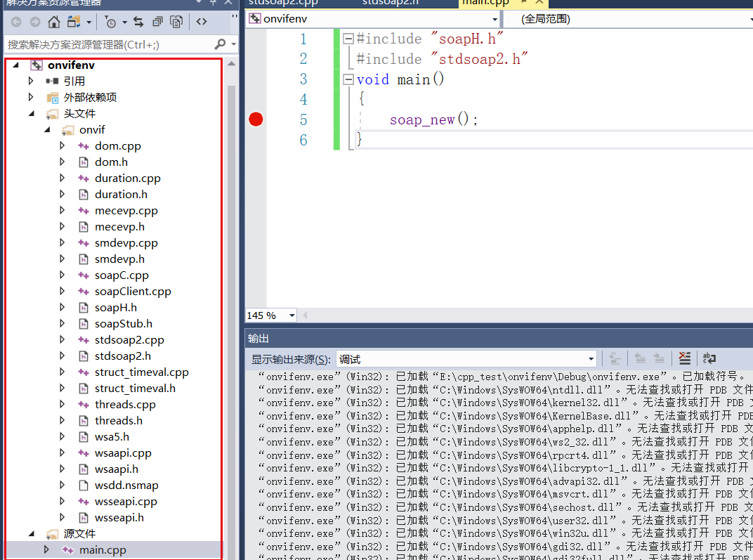This screenshot has height=560, width=753.
Task: Expand the dom.cpp tree item
Action: point(60,145)
